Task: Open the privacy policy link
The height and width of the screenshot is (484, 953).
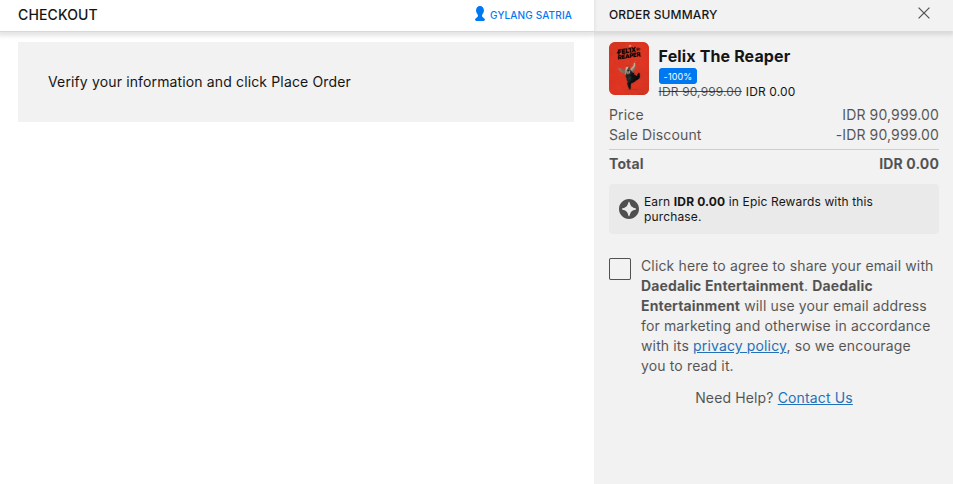Action: tap(739, 346)
